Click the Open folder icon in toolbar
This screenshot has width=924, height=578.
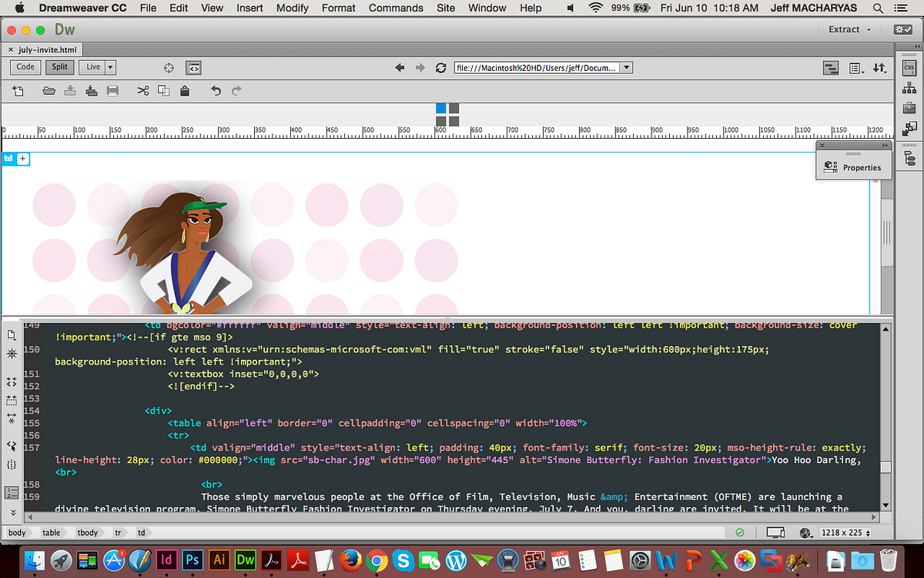tap(49, 91)
